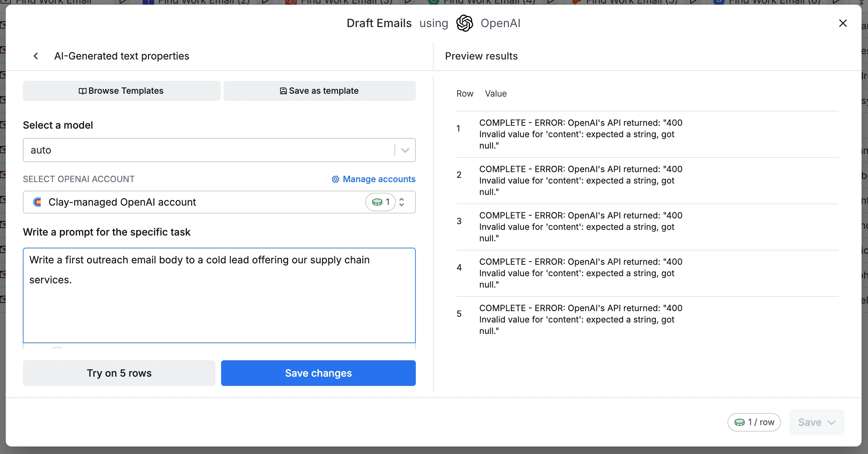The width and height of the screenshot is (868, 454).
Task: Click the Value column header
Action: point(496,93)
